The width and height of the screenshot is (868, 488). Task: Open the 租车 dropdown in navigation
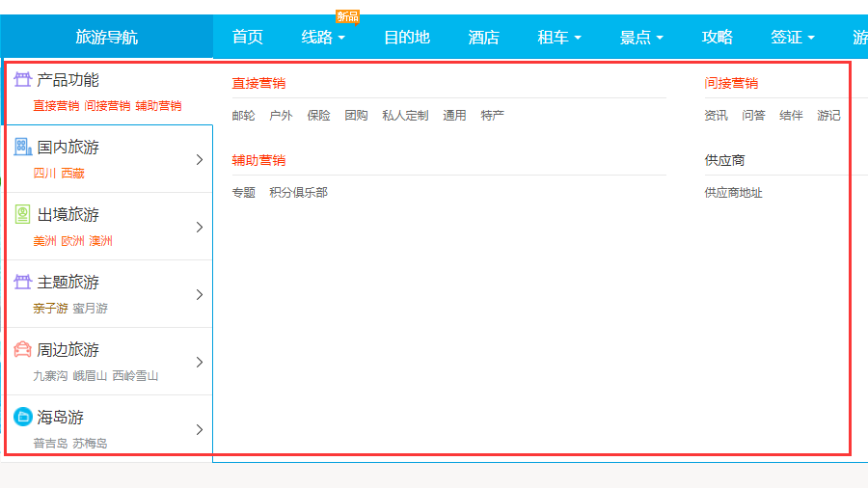coord(559,38)
